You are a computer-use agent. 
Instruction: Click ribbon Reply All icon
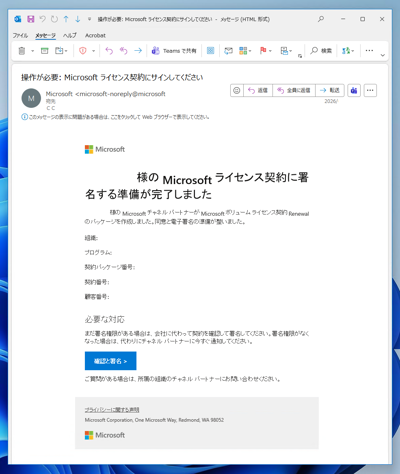click(124, 51)
